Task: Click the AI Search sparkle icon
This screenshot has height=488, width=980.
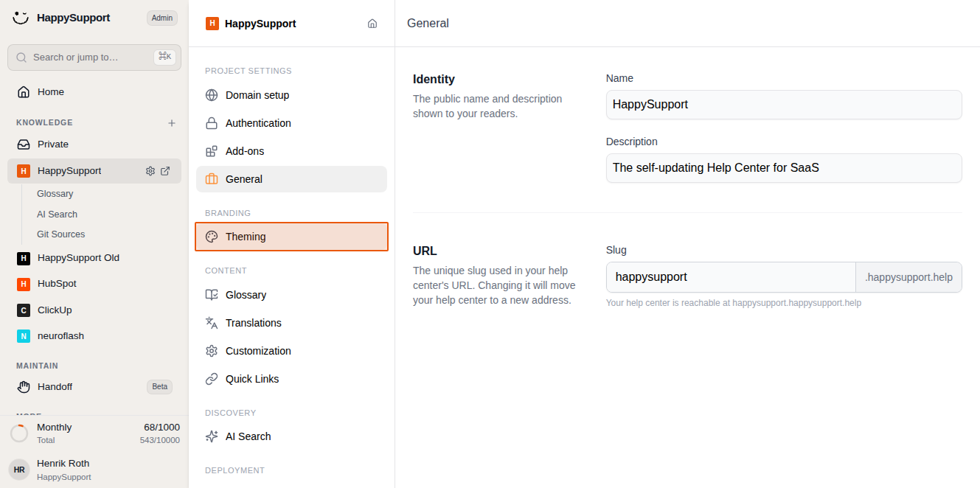Action: [212, 436]
